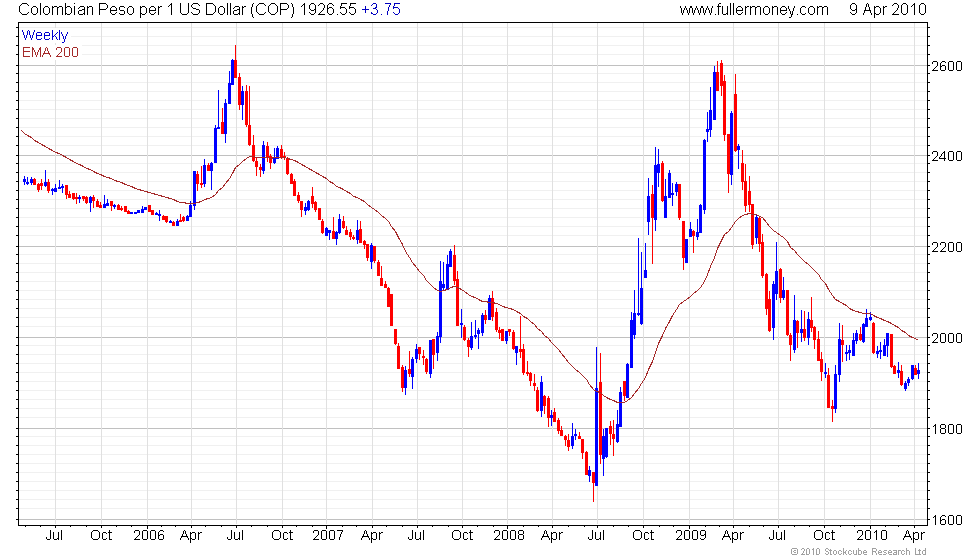The image size is (980, 560).
Task: Click the 2006 x-axis label
Action: pyautogui.click(x=149, y=536)
